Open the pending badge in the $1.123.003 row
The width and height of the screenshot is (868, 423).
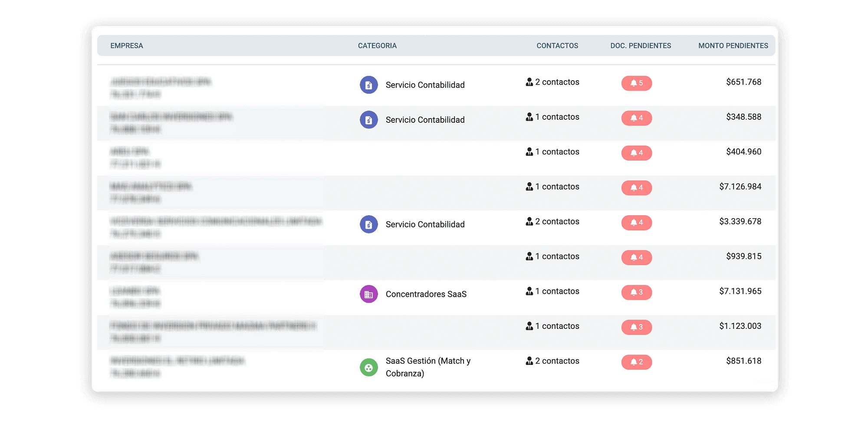[x=637, y=327]
